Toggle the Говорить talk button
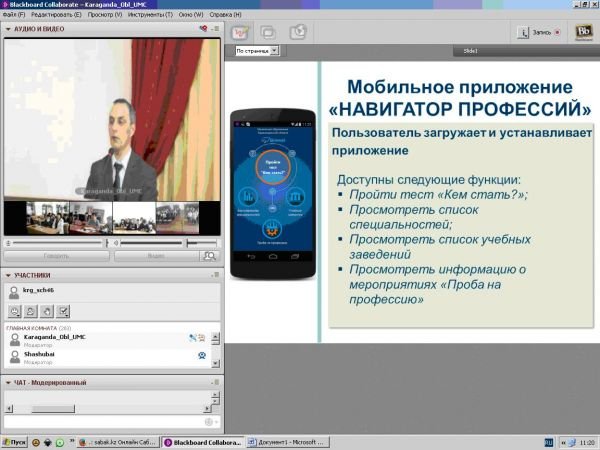 55,256
